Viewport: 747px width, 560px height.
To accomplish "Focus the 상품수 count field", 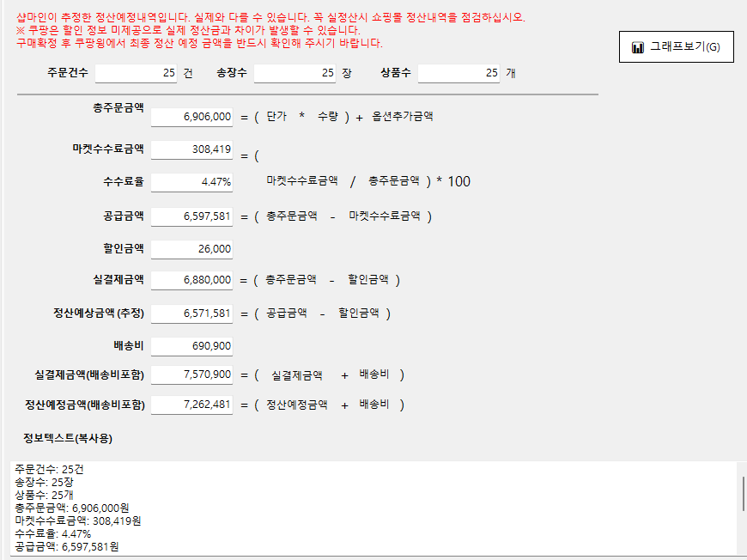I will [459, 74].
